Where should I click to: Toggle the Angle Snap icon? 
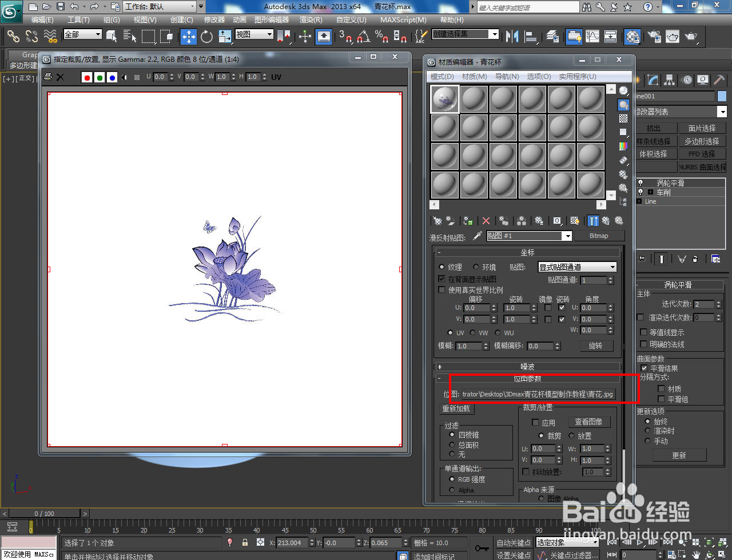[x=364, y=37]
